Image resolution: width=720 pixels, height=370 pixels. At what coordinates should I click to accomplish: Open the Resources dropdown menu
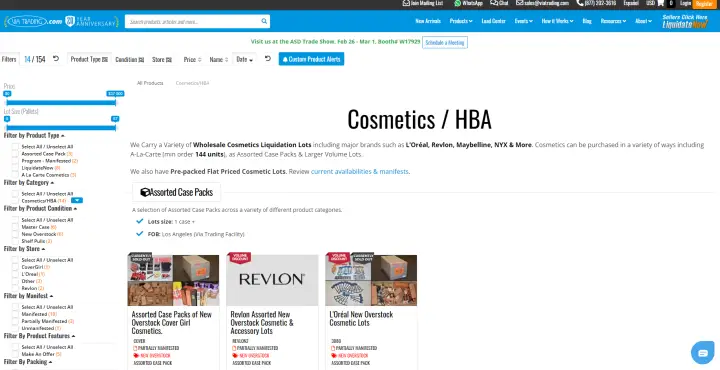click(x=613, y=21)
